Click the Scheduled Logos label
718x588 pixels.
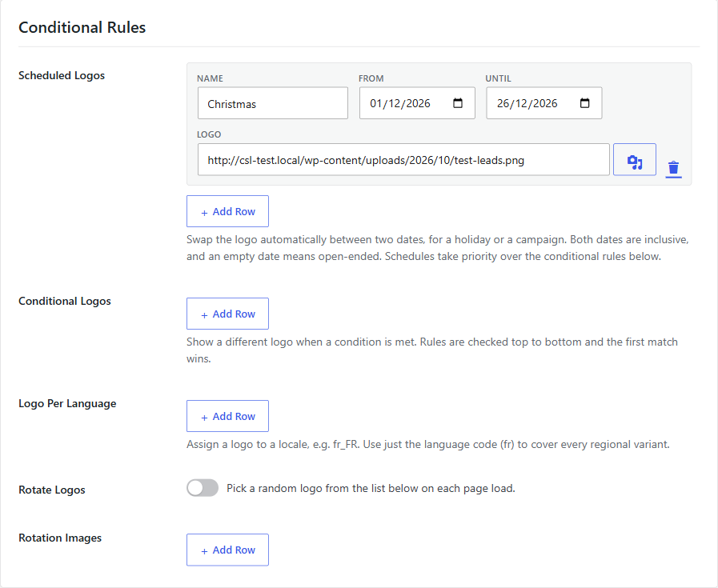[62, 75]
